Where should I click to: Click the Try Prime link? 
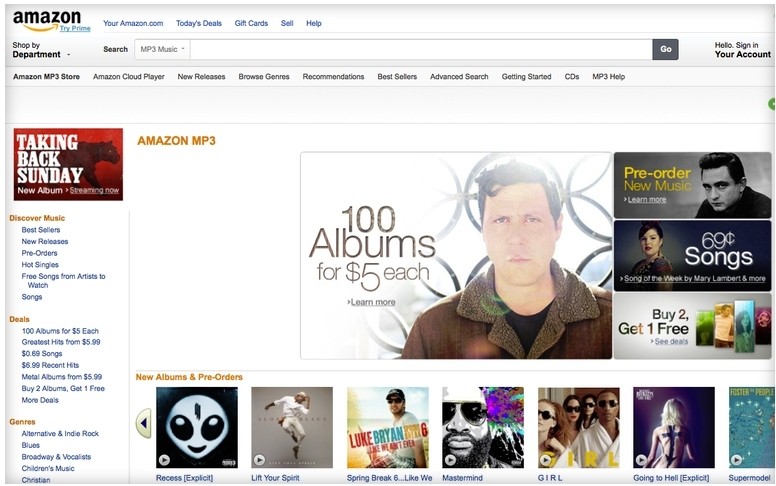coord(75,29)
